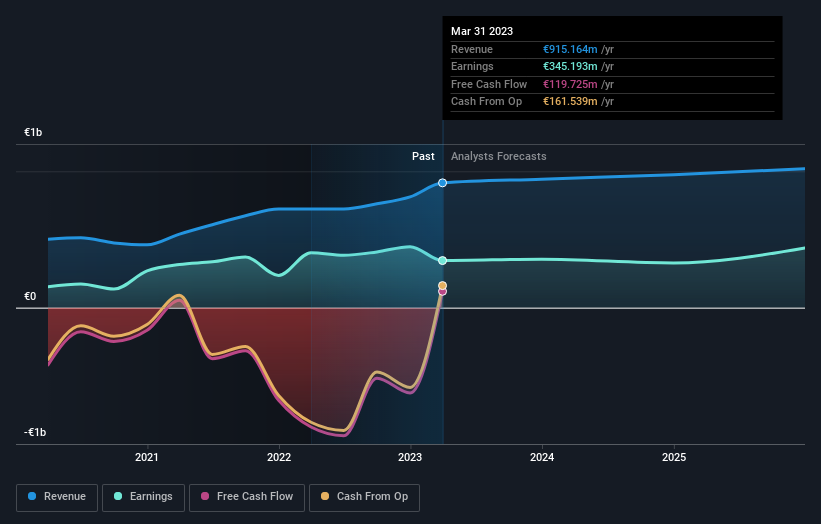Select the blue Revenue data point marker
Viewport: 821px width, 524px height.
coord(442,183)
